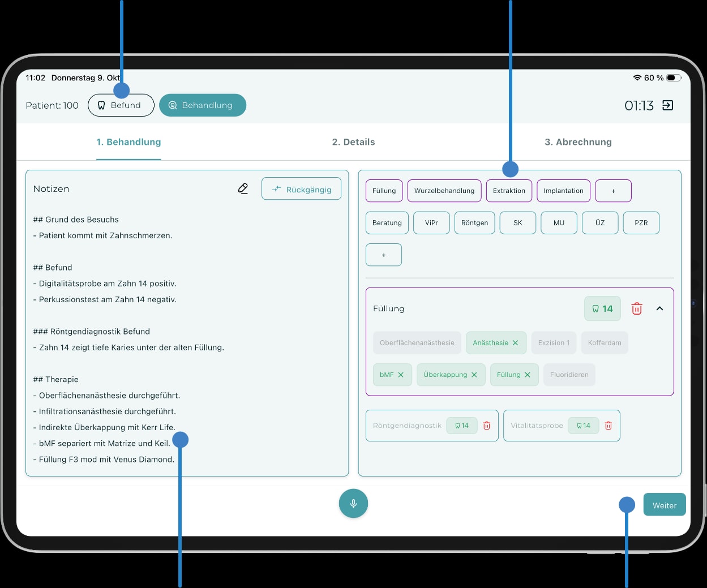
Task: Click the pencil edit notes icon
Action: 243,188
